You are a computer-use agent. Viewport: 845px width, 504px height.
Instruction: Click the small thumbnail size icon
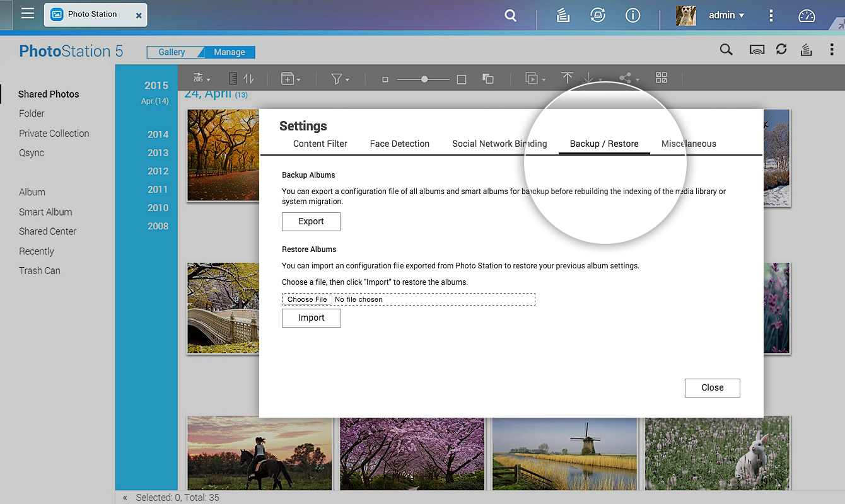coord(385,79)
